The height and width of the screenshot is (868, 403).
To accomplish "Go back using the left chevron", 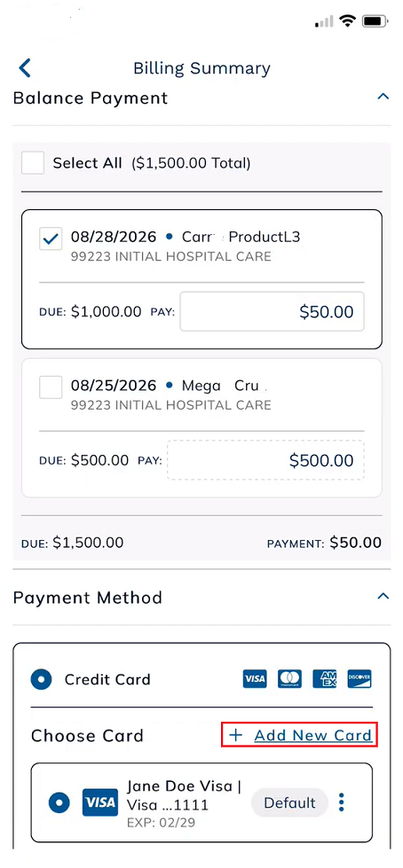I will click(25, 68).
